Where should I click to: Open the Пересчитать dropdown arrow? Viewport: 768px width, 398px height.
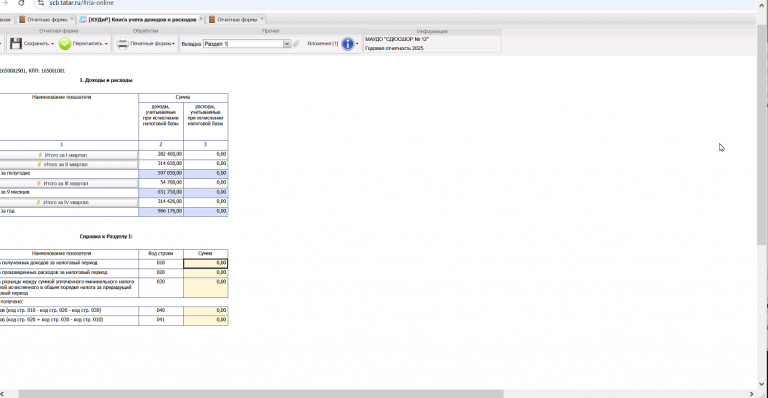106,44
